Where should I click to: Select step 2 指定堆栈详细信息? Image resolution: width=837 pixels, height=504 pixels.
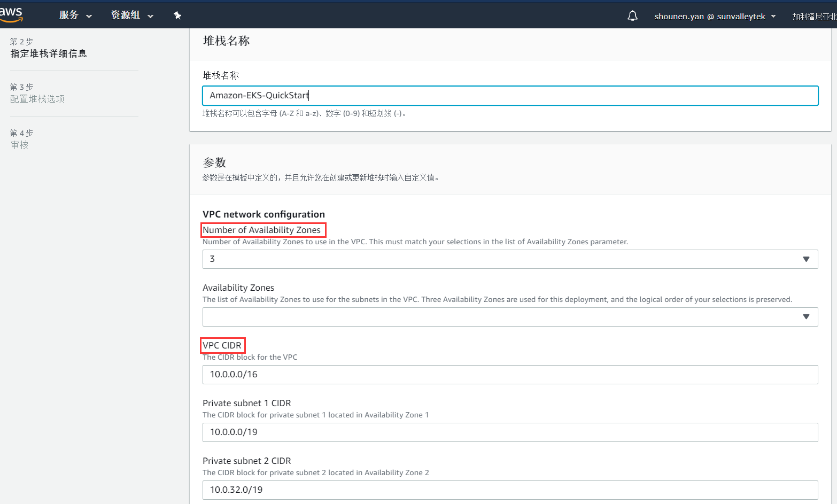click(x=49, y=53)
